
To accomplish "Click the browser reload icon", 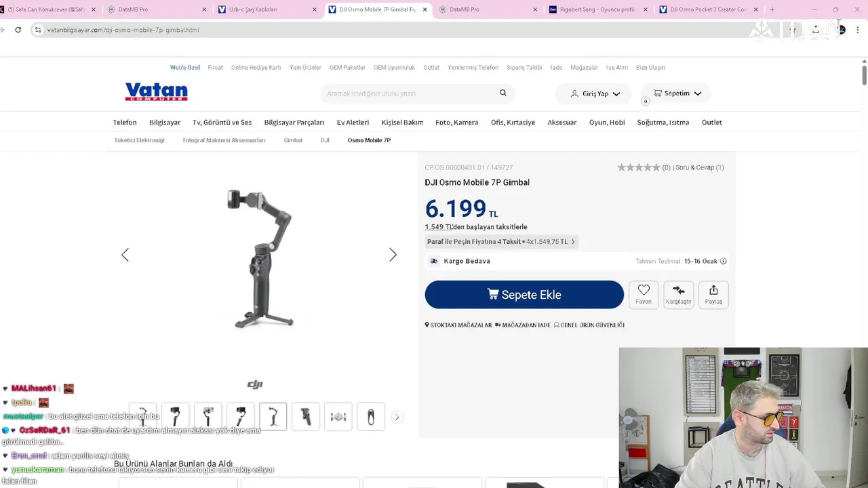I will point(18,30).
